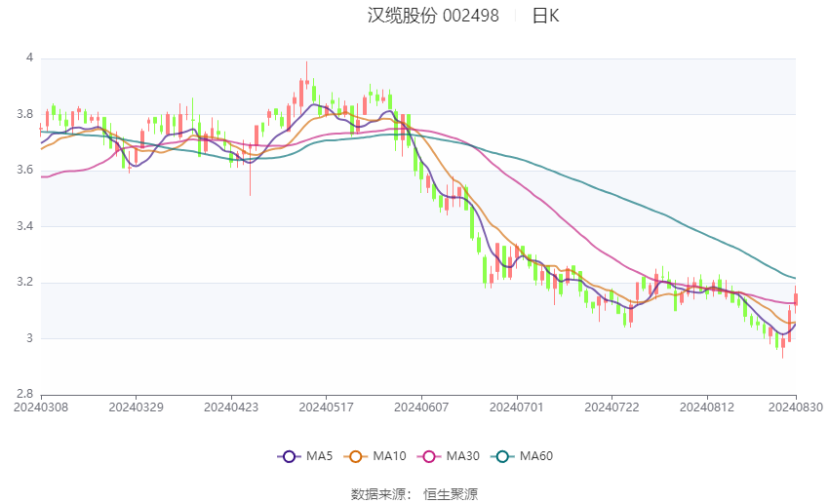Viewport: 829px width, 504px height.
Task: Click x-axis date label 20240701
Action: coord(517,407)
